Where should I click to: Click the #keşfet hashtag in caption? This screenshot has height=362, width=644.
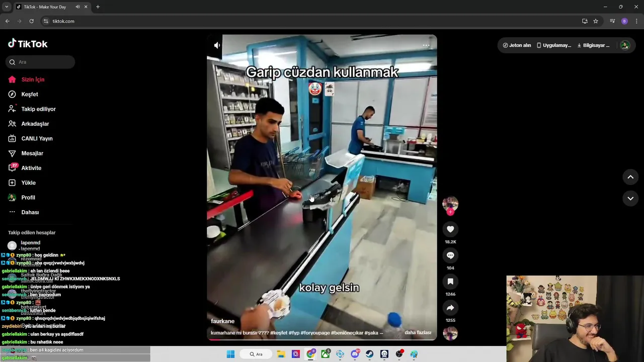click(278, 333)
